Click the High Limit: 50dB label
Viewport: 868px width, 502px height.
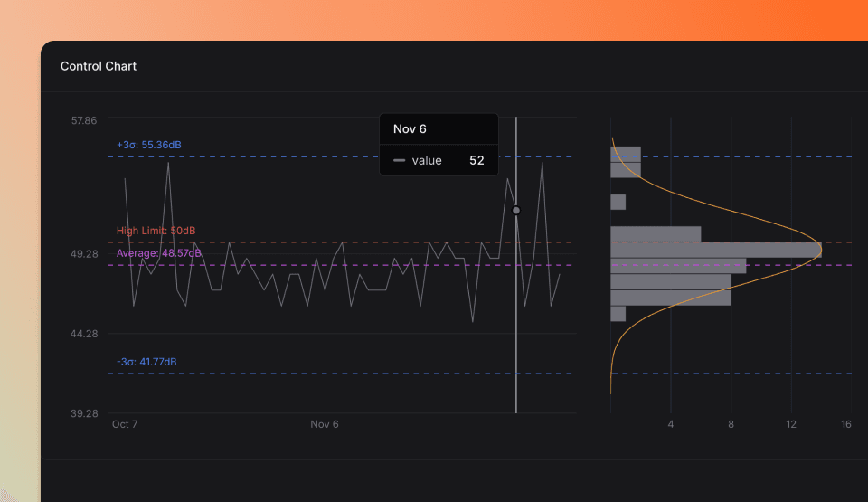156,231
